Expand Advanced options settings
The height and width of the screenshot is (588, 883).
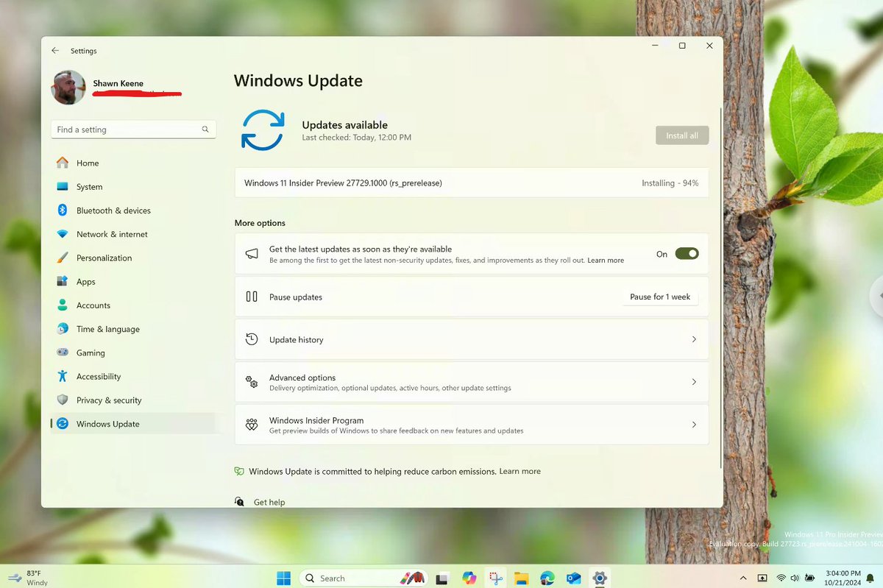tap(471, 382)
